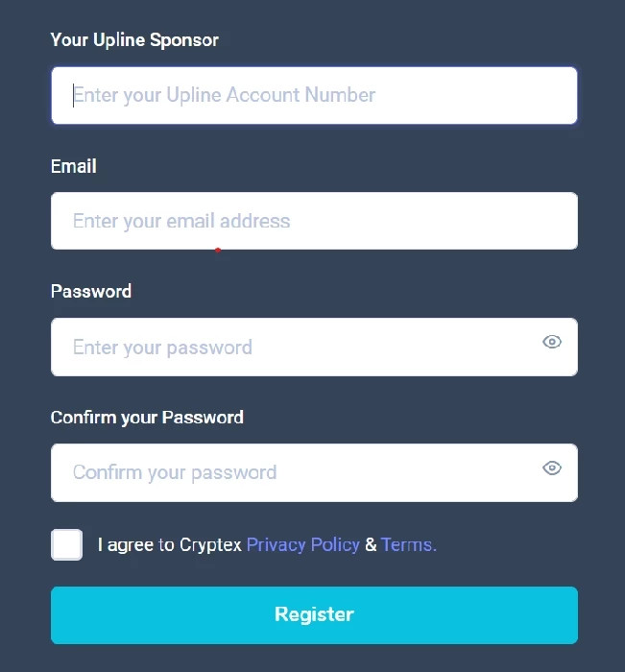Click the ampersand between Policy and Terms

tap(371, 544)
